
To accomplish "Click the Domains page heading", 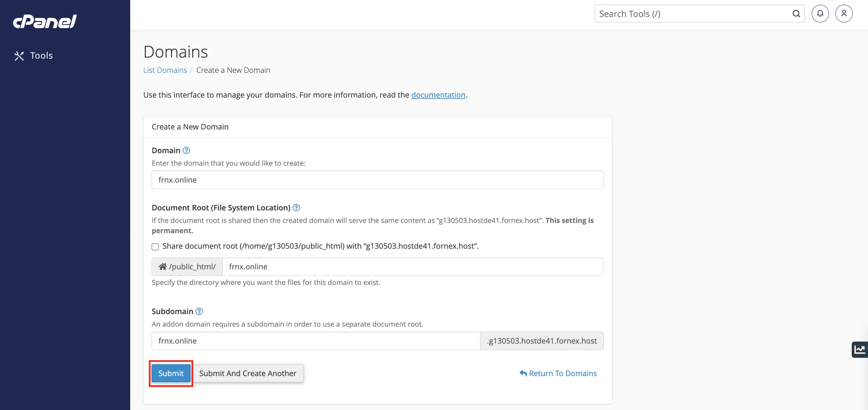I will point(176,52).
